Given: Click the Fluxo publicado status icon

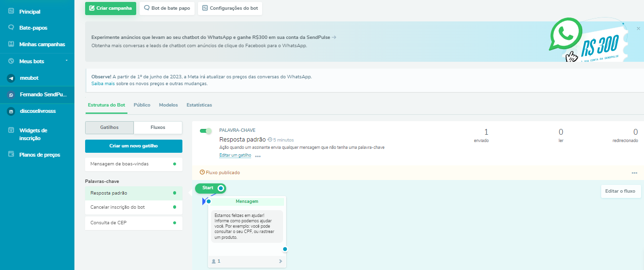Looking at the screenshot, I should tap(202, 173).
